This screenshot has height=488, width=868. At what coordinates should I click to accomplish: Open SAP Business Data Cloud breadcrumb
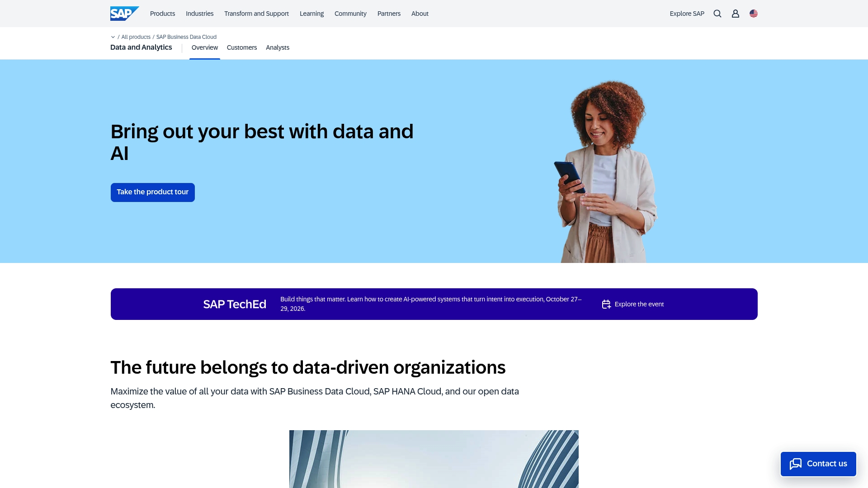tap(186, 37)
